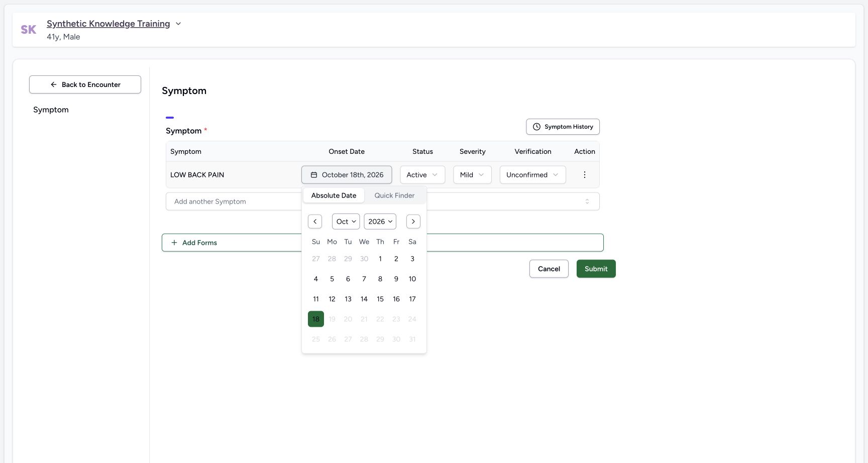Go to previous month in calendar
Viewport: 868px width, 463px height.
315,221
